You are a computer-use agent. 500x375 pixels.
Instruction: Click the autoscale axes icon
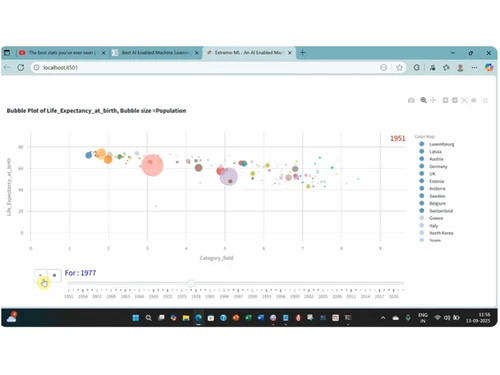click(x=464, y=100)
